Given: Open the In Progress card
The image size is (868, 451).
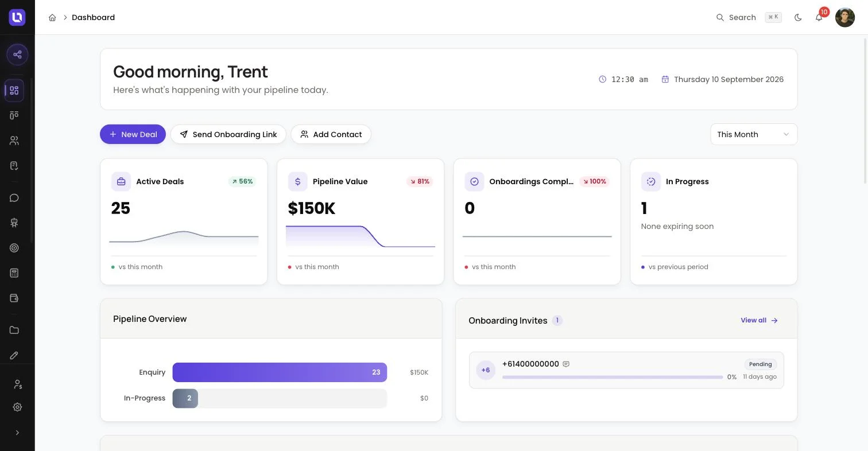Looking at the screenshot, I should coord(714,221).
